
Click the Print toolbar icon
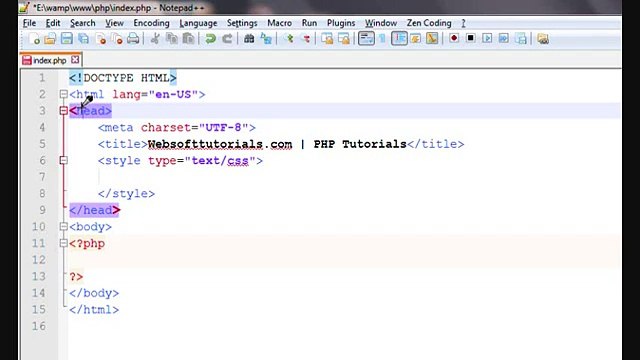tap(133, 39)
